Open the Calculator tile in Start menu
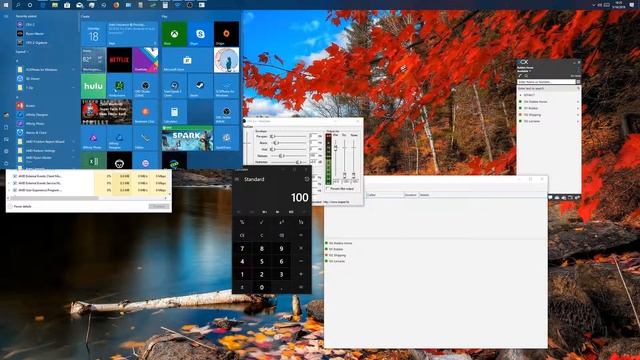This screenshot has height=360, width=640. pyautogui.click(x=174, y=112)
